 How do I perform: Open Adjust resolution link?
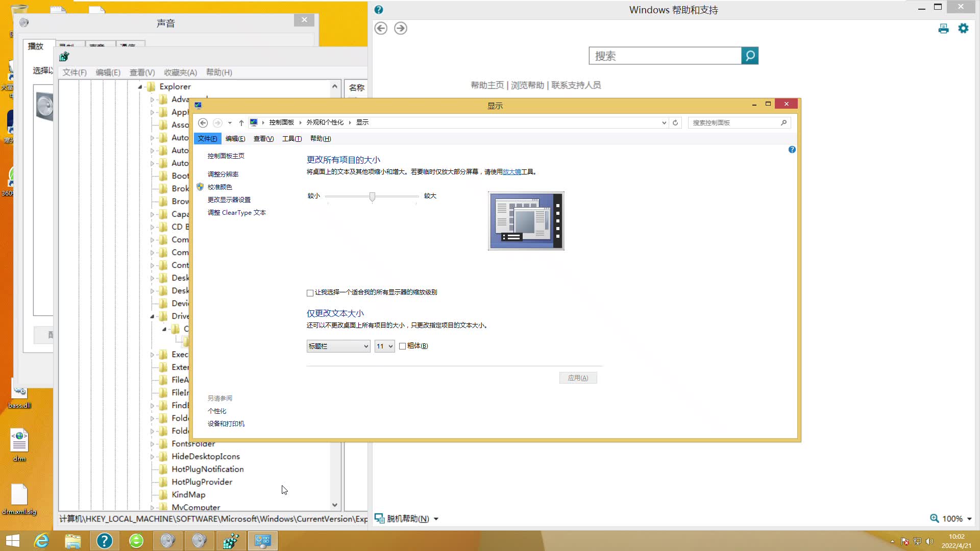point(223,174)
